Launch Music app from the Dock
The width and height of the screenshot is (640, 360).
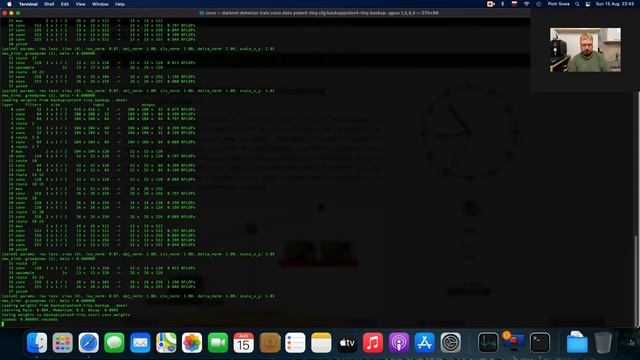tap(373, 342)
